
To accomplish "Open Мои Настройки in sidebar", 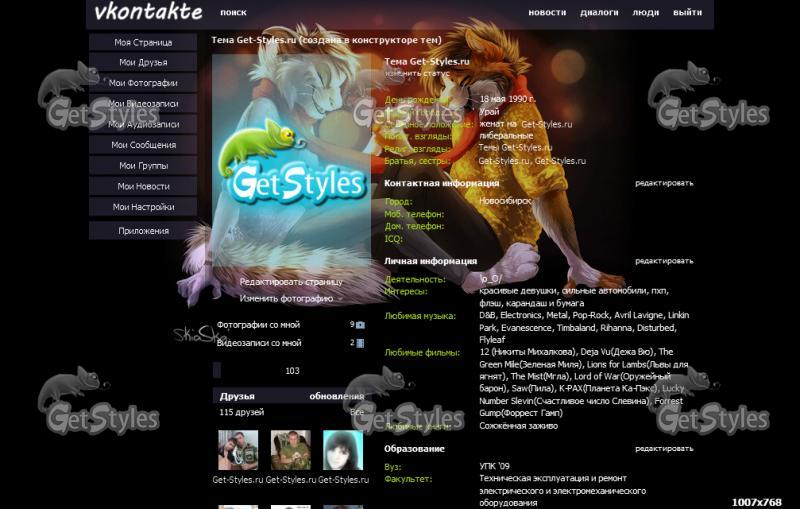I will click(143, 207).
